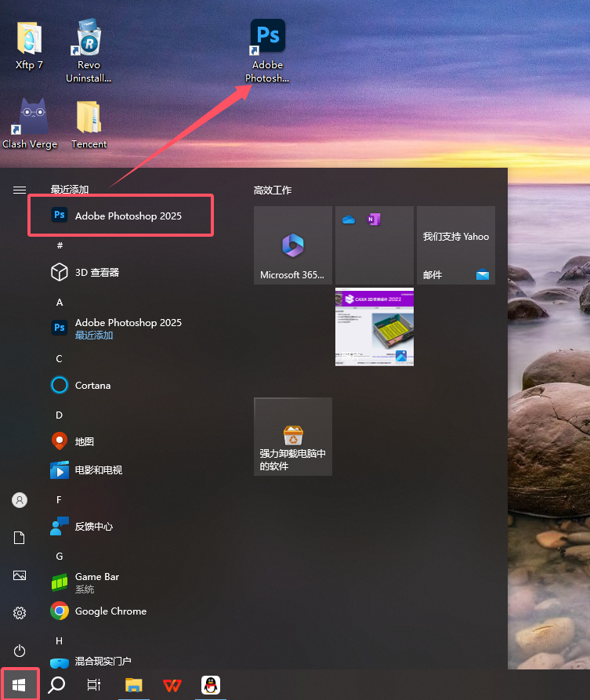Open WPS Office from taskbar
Image resolution: width=590 pixels, height=700 pixels.
[x=172, y=685]
